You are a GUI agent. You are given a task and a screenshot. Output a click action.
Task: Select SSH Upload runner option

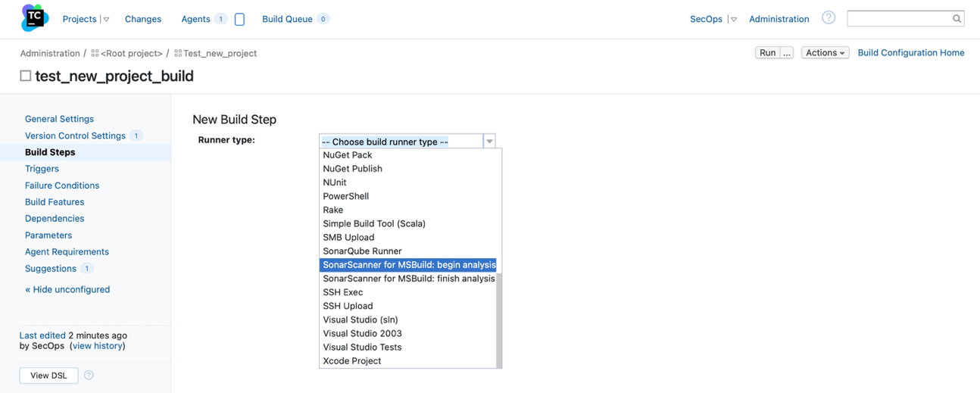point(407,306)
